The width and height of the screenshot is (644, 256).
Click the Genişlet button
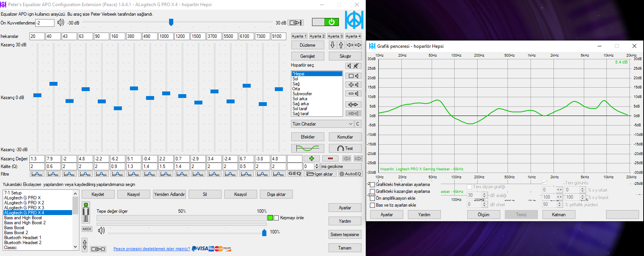coord(307,56)
